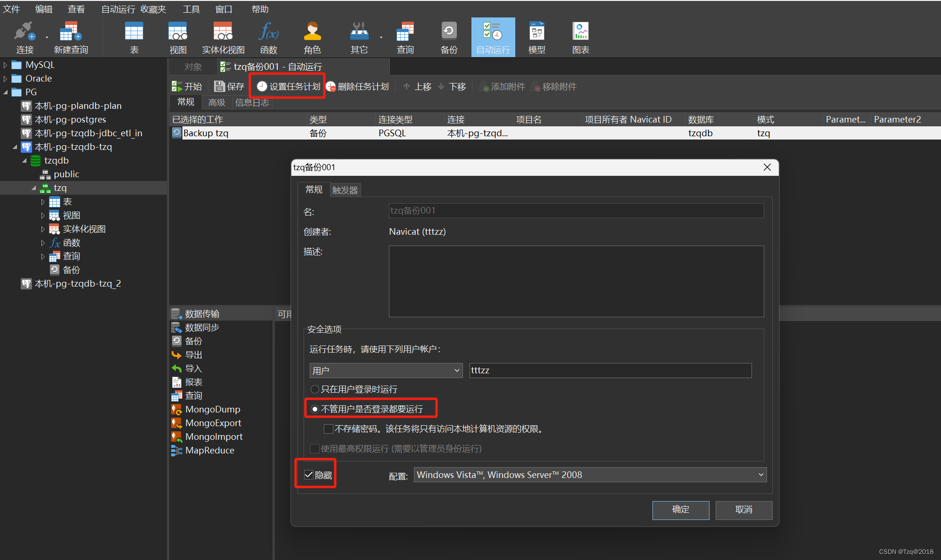Collapse the 本机-pg-tzqdb-tzq connection node
The height and width of the screenshot is (560, 941).
click(15, 147)
